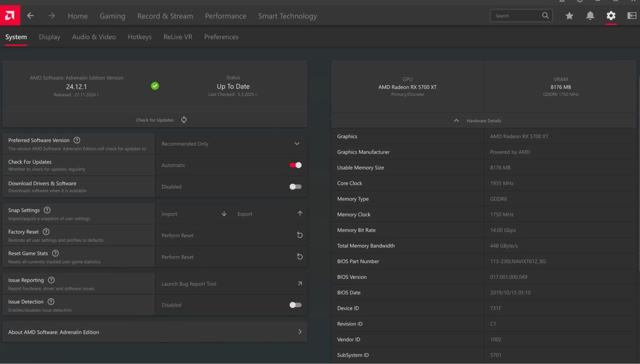This screenshot has height=364, width=640.
Task: Switch to the Audio & Video tab
Action: 94,36
